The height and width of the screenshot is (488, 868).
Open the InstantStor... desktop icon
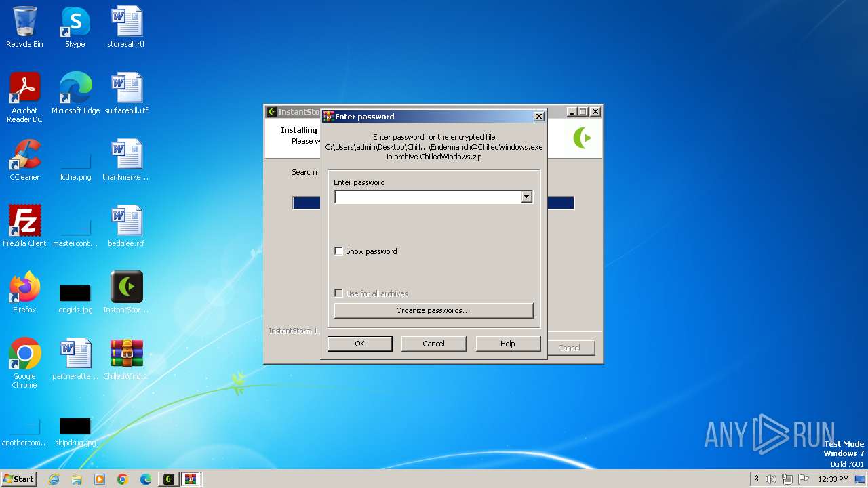coord(126,293)
